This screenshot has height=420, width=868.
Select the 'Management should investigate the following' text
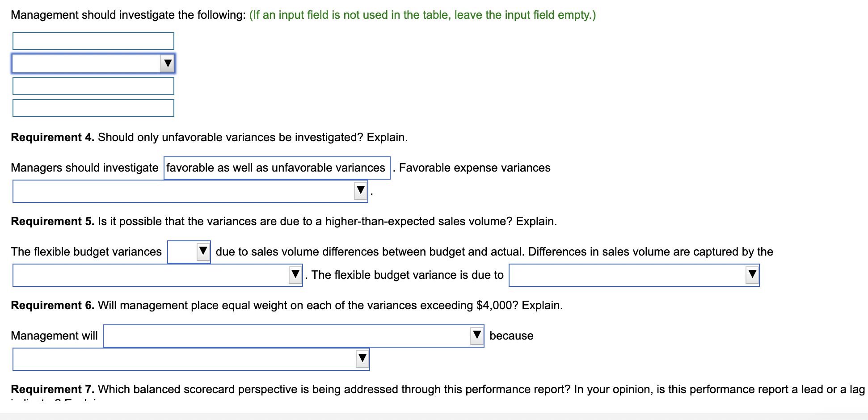[125, 14]
